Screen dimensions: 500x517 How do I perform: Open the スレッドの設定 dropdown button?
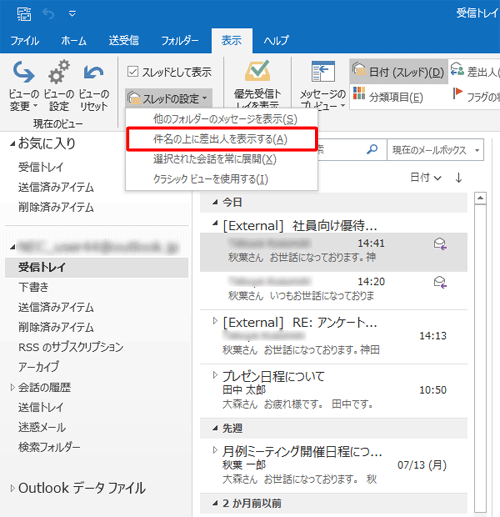coord(169,98)
